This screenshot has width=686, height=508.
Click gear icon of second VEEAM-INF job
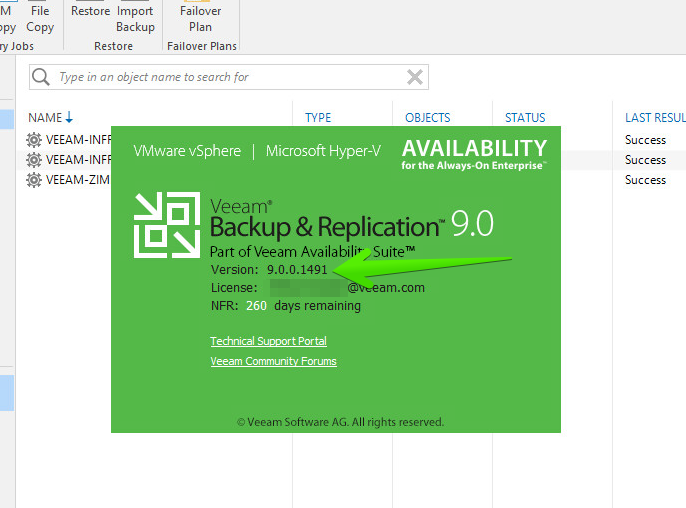[x=34, y=160]
